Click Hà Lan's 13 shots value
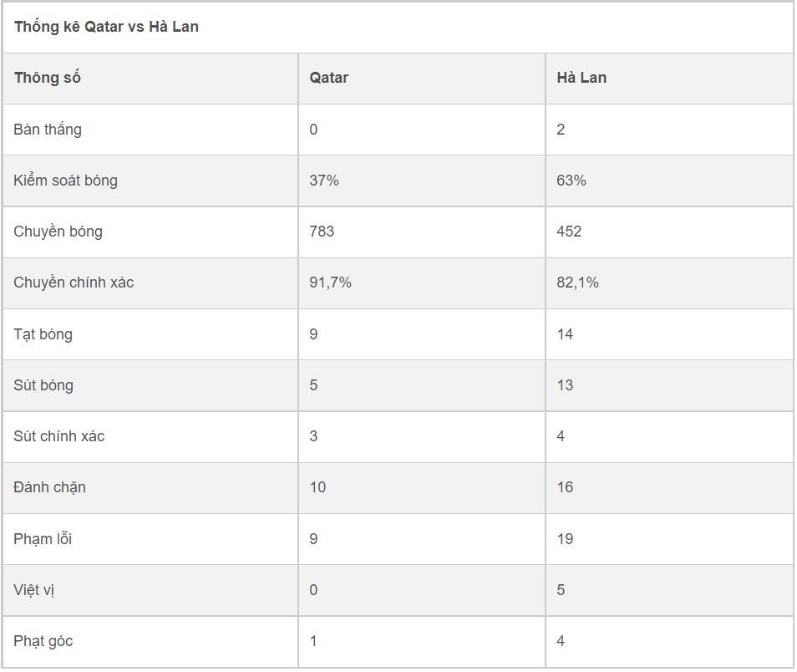The width and height of the screenshot is (797, 672). tap(565, 385)
